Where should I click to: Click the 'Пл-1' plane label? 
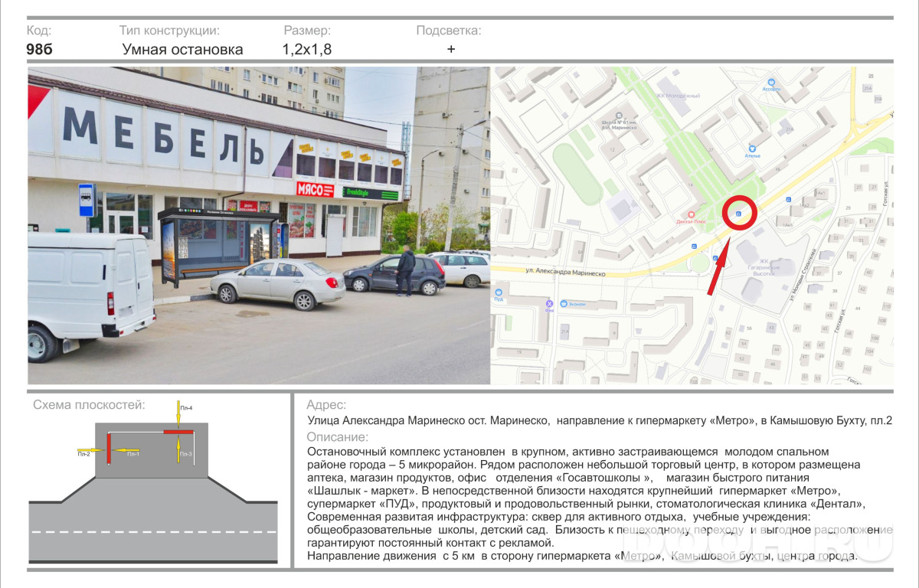[x=133, y=455]
